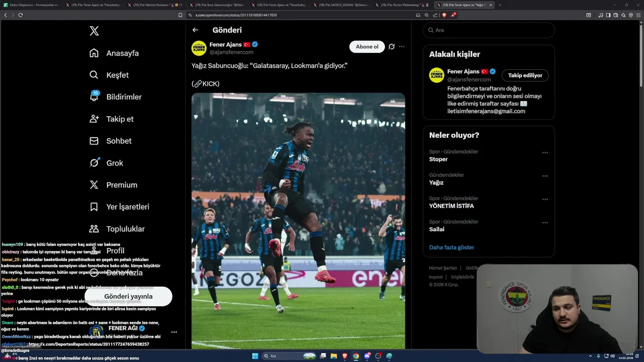Open Chrome from the taskbar
The height and width of the screenshot is (362, 644).
[x=356, y=356]
